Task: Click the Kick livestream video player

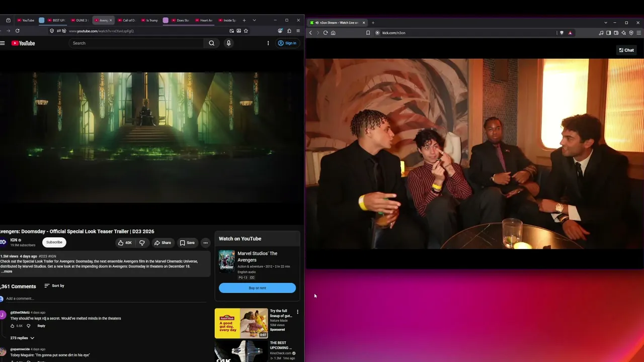Action: (474, 154)
